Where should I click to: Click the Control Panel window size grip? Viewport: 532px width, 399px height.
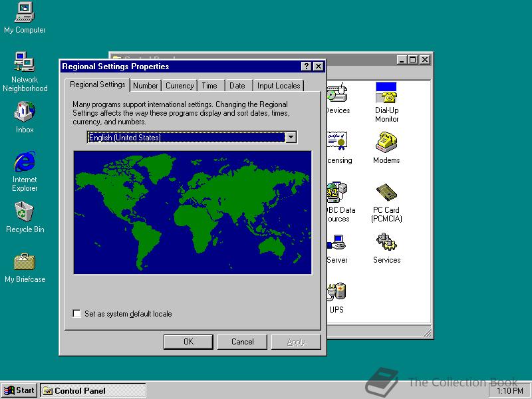(x=427, y=332)
